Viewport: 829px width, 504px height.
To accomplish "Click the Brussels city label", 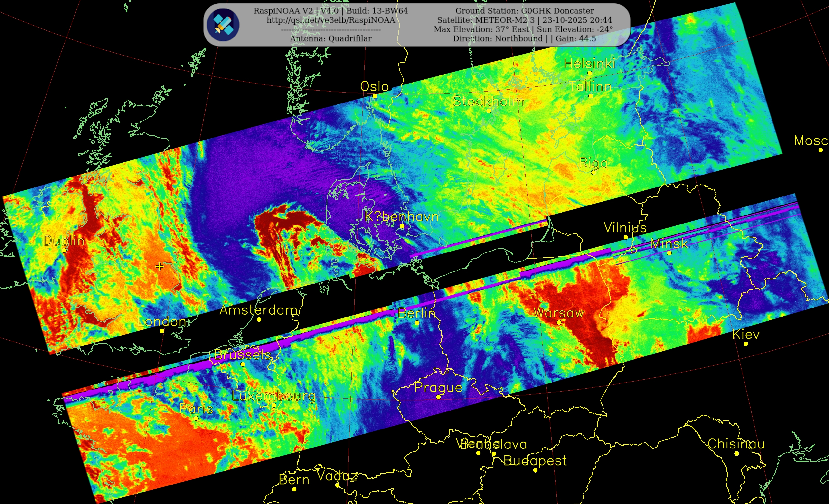I will [243, 355].
